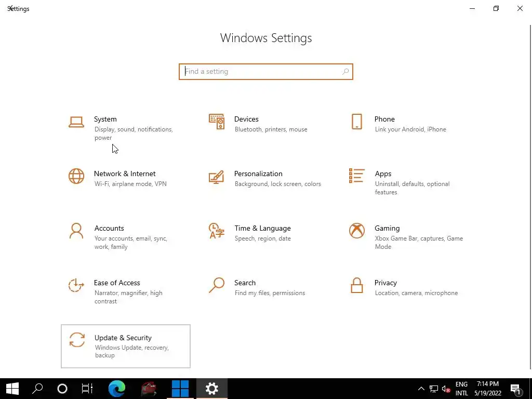Open the blue four-square taskbar app
Screen dimensions: 532x399
[x=180, y=389]
